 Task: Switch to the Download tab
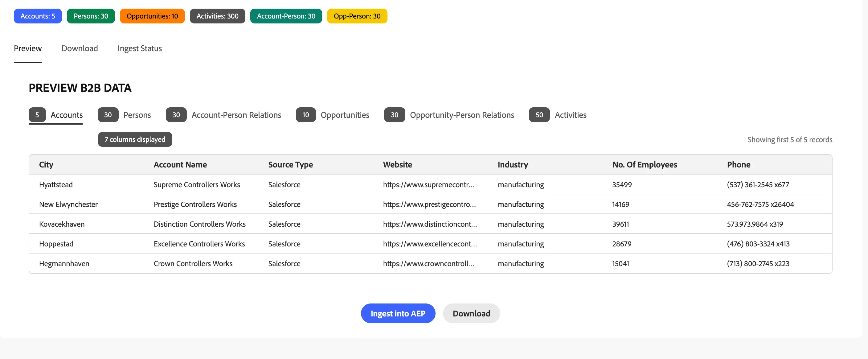[x=80, y=48]
